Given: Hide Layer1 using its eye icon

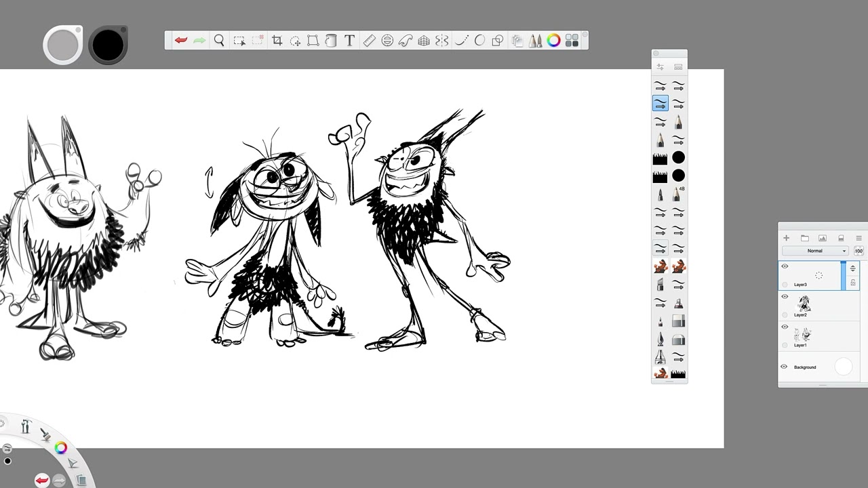Looking at the screenshot, I should point(785,327).
